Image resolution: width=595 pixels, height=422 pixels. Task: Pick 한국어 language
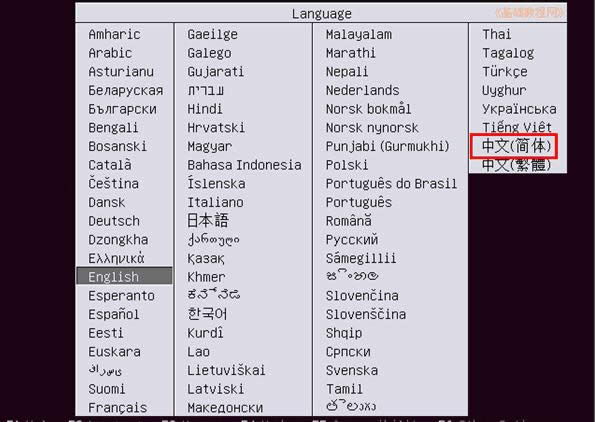pos(207,314)
